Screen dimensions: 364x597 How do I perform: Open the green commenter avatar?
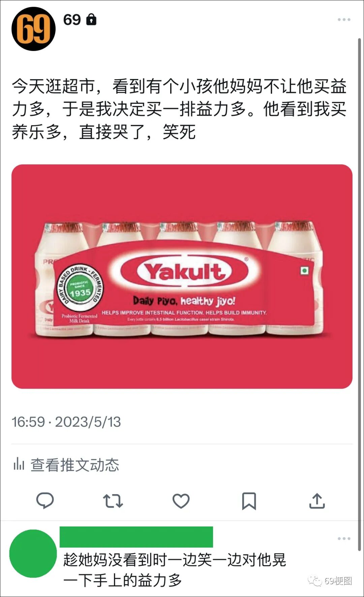click(x=33, y=553)
